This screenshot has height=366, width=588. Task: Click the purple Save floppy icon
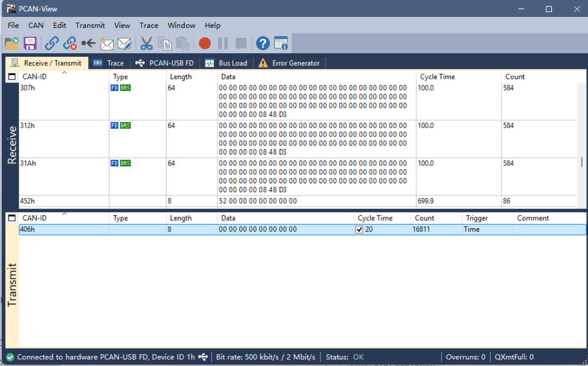click(30, 44)
